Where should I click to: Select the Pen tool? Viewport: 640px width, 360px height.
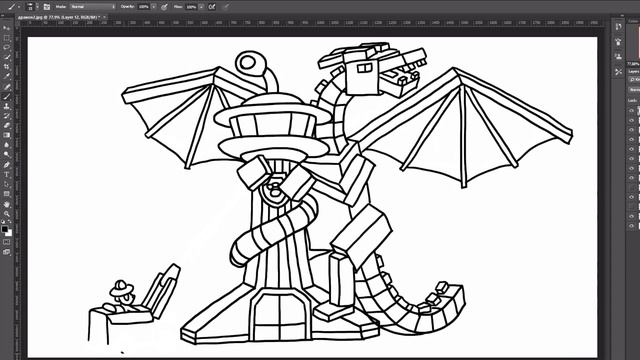pos(7,165)
